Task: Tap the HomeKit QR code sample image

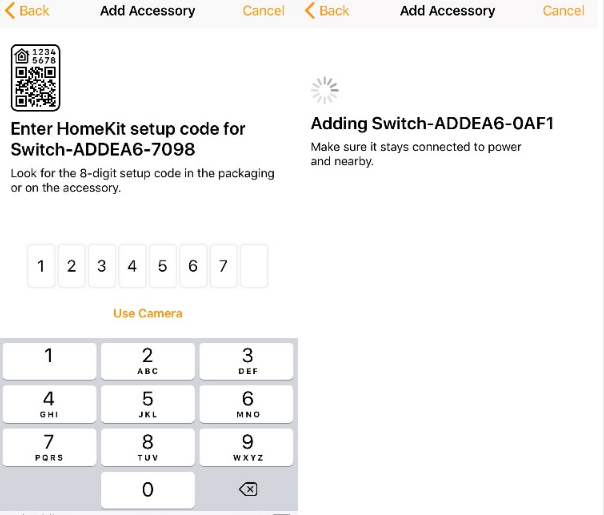Action: tap(35, 78)
